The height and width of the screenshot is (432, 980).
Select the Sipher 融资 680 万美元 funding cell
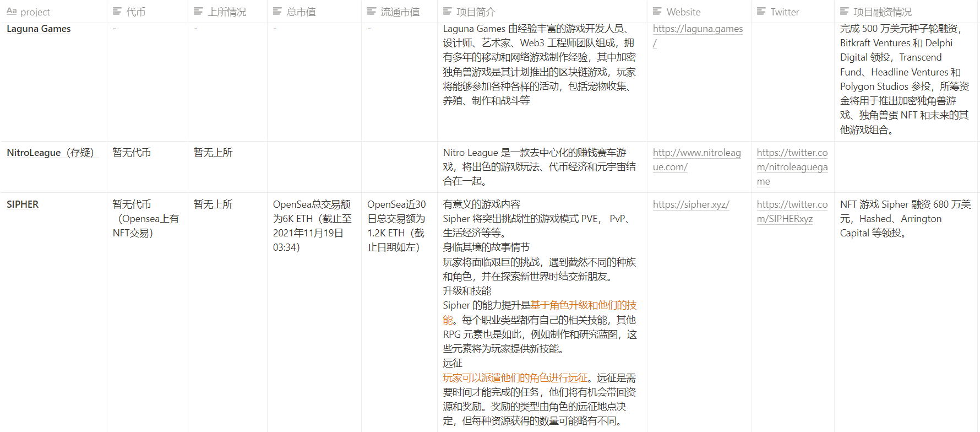click(x=906, y=312)
